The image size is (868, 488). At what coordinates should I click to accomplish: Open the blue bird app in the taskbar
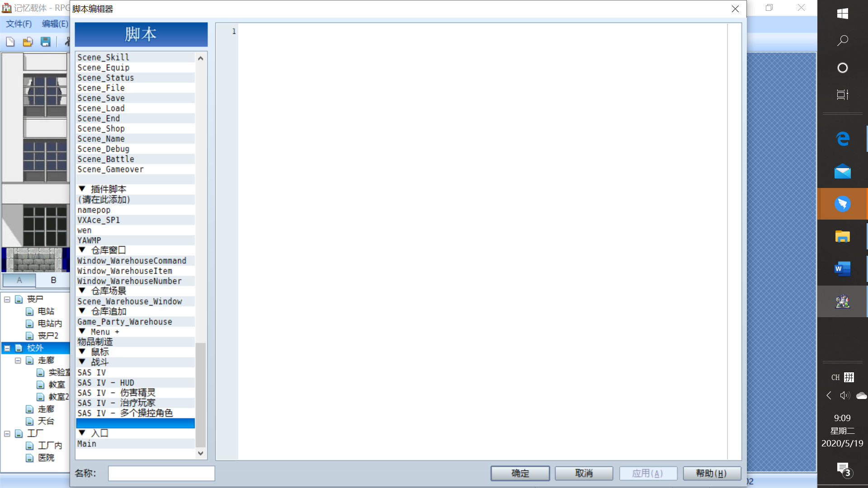click(842, 204)
